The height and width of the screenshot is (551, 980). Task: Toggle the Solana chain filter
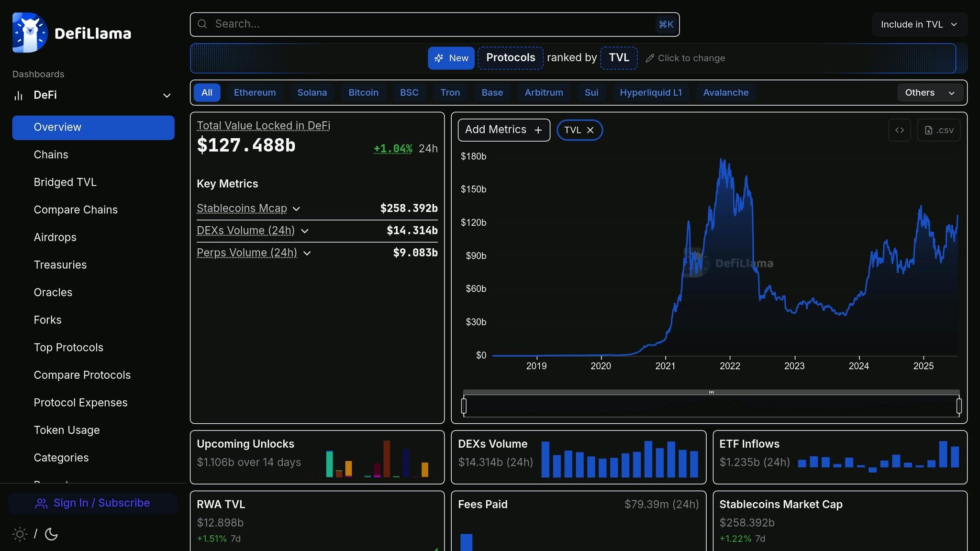point(312,93)
